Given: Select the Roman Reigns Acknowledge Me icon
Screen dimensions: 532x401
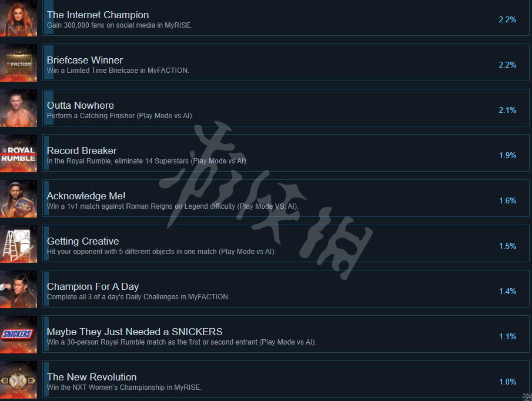Looking at the screenshot, I should (x=18, y=199).
